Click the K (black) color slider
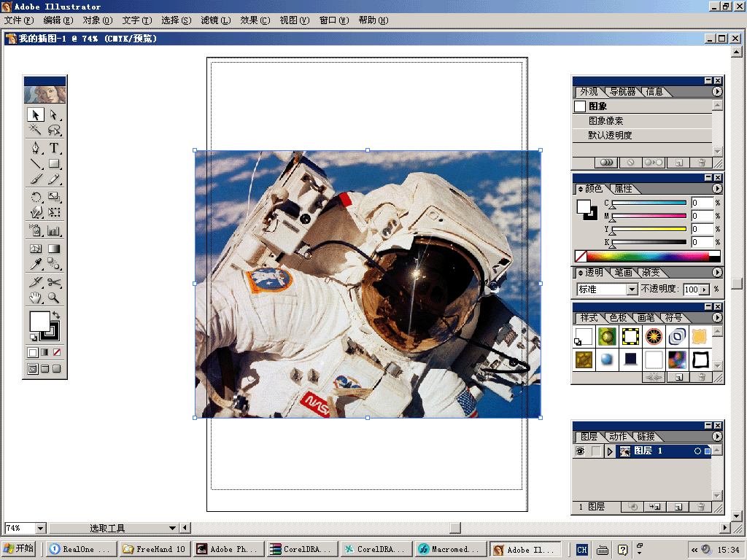 (649, 243)
